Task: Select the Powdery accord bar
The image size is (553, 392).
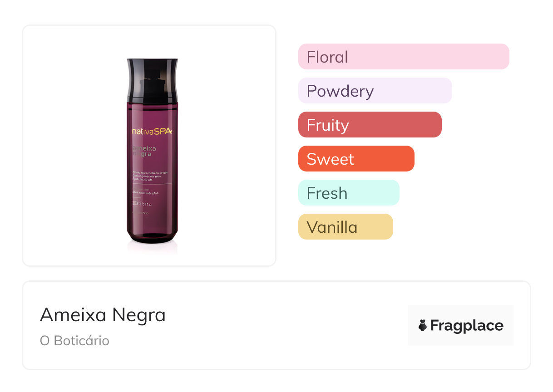Action: tap(375, 91)
